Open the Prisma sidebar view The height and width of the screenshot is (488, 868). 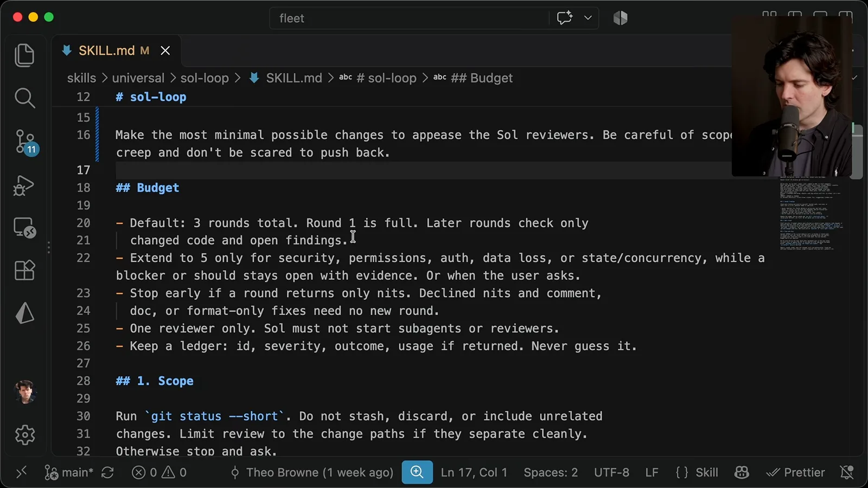point(24,313)
